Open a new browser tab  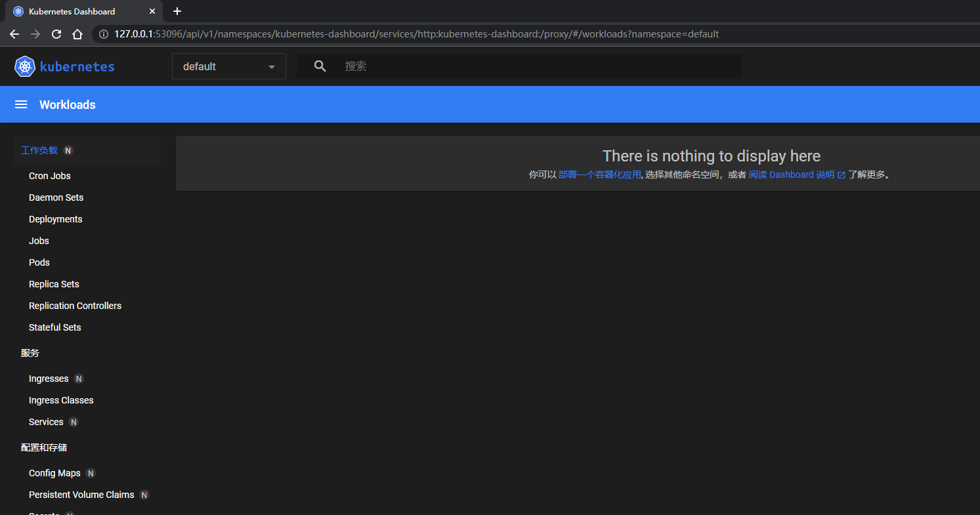point(177,11)
